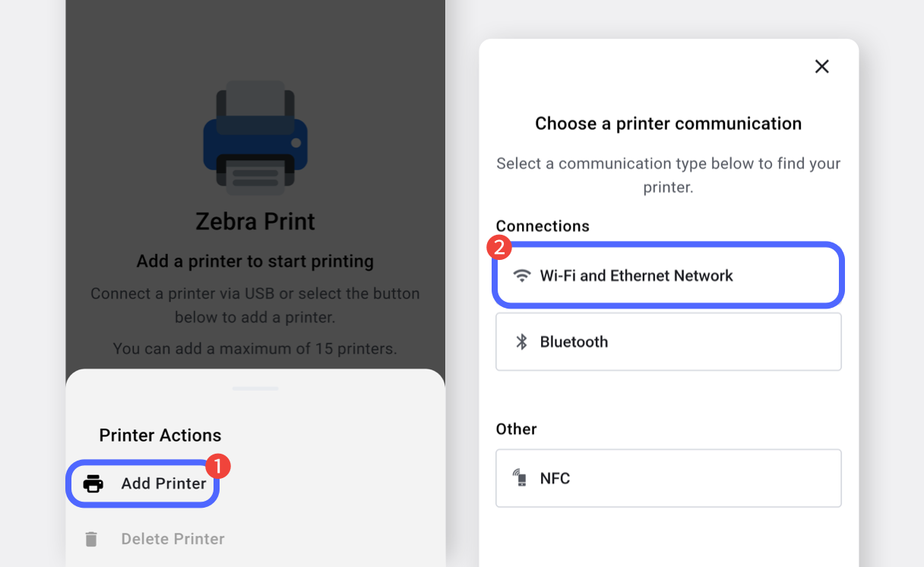Click the Connections section heading
Viewport: 924px width, 567px height.
pyautogui.click(x=543, y=226)
